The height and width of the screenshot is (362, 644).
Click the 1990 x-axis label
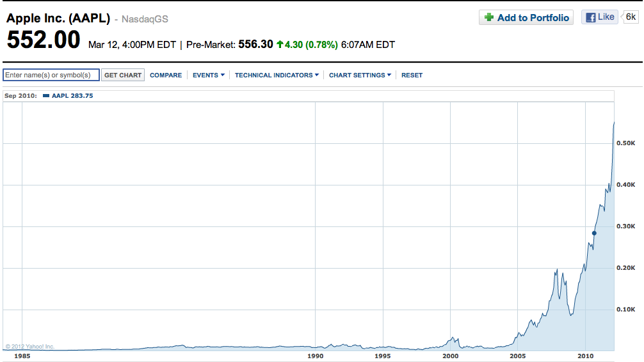316,356
